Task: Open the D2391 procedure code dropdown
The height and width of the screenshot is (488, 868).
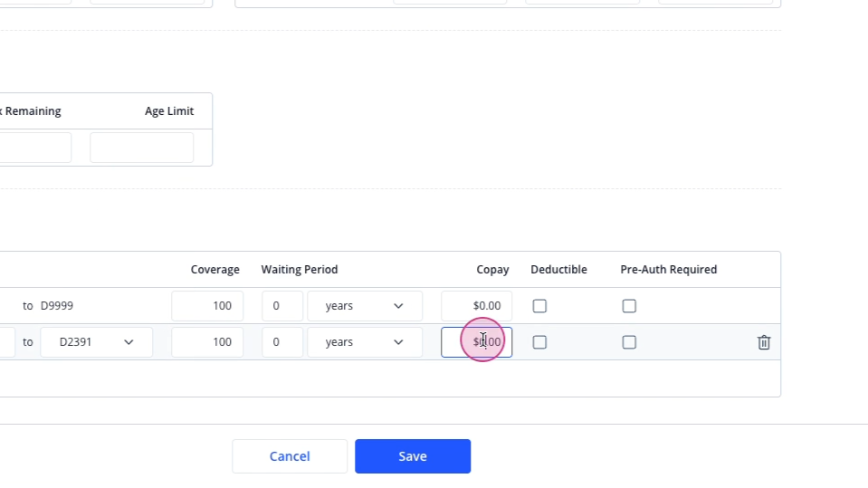Action: pos(96,341)
